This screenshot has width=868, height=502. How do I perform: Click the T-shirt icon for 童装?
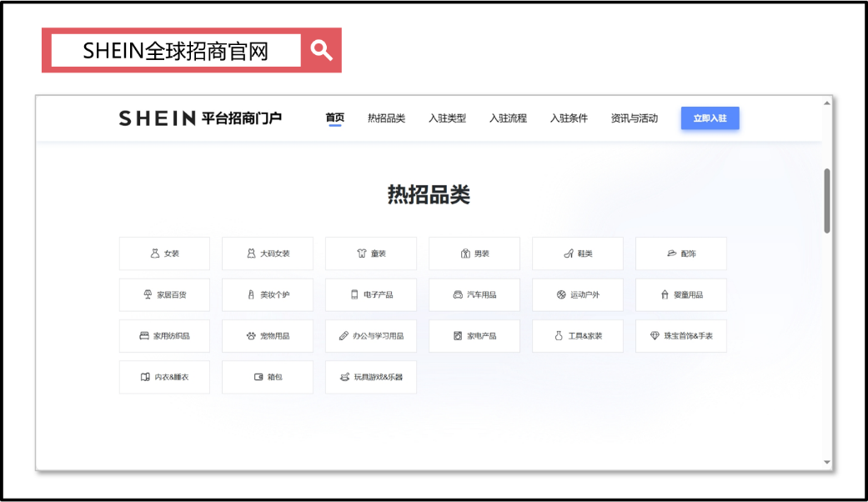[362, 253]
